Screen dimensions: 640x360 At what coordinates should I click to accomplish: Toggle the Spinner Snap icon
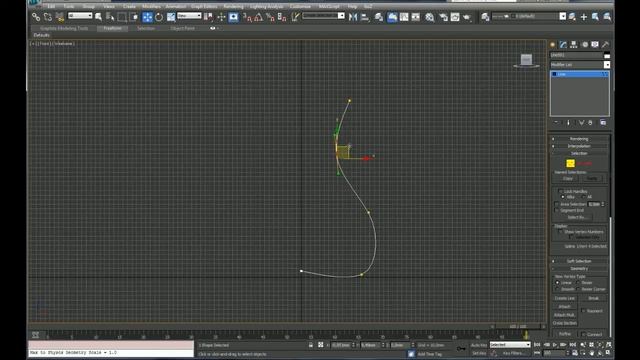click(x=282, y=17)
